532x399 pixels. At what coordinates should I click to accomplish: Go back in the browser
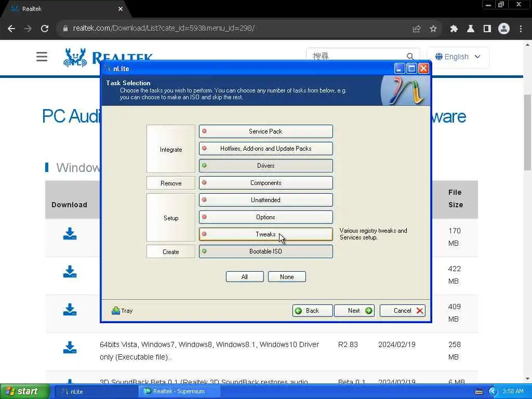click(x=11, y=29)
